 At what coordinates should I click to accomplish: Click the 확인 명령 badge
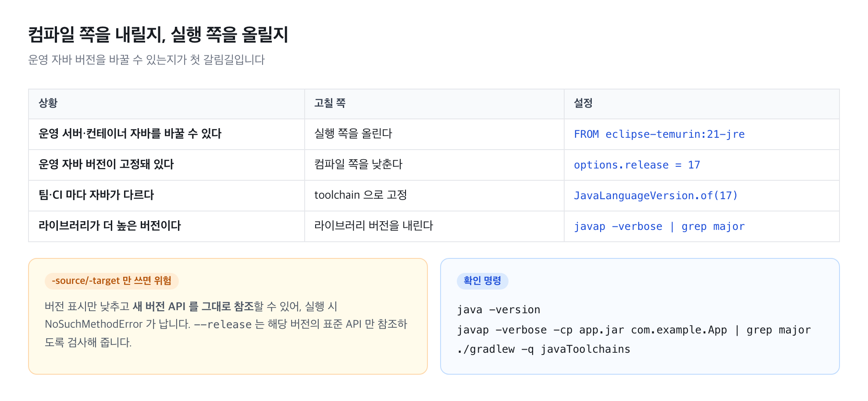tap(483, 281)
